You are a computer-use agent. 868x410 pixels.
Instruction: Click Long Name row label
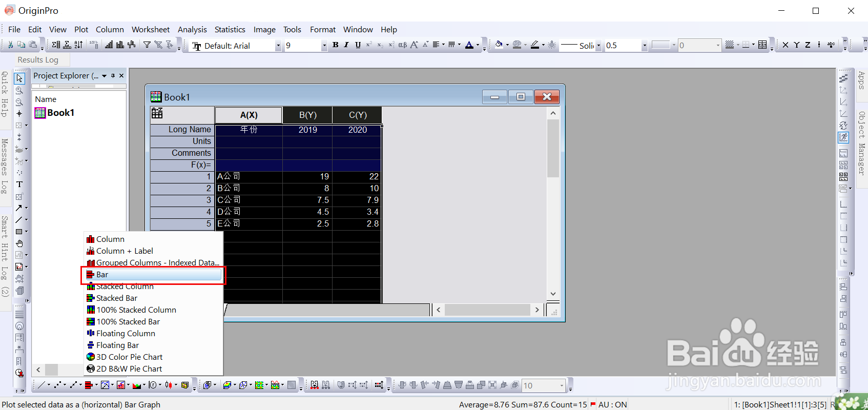point(182,130)
